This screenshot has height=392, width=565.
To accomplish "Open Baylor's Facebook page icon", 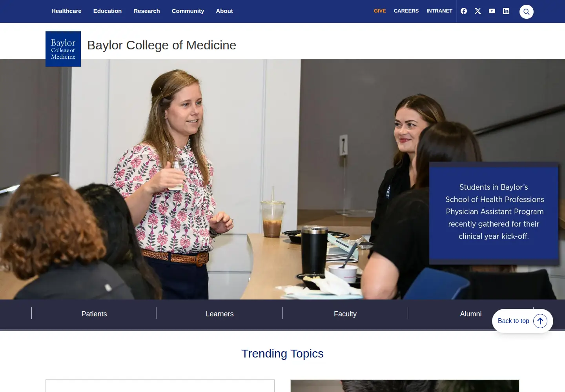I will click(x=464, y=11).
